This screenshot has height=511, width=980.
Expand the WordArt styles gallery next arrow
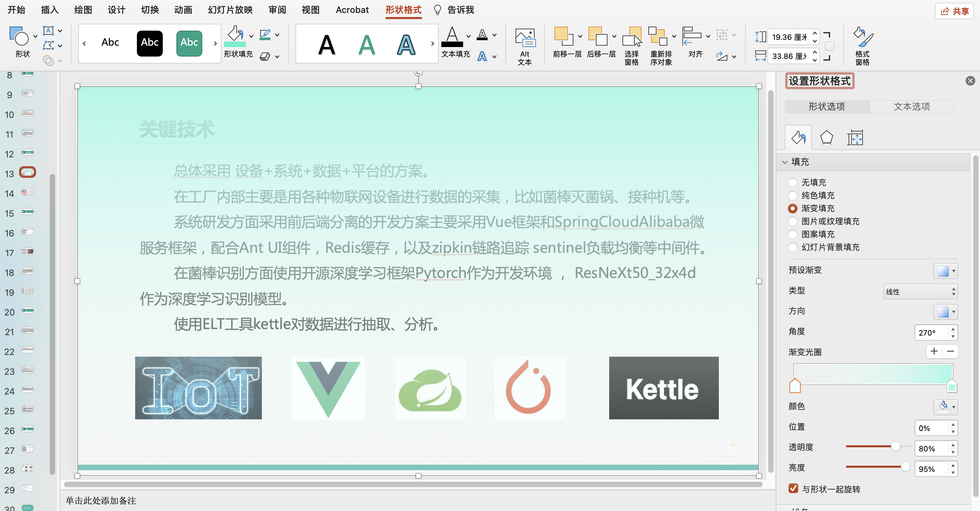pyautogui.click(x=432, y=44)
